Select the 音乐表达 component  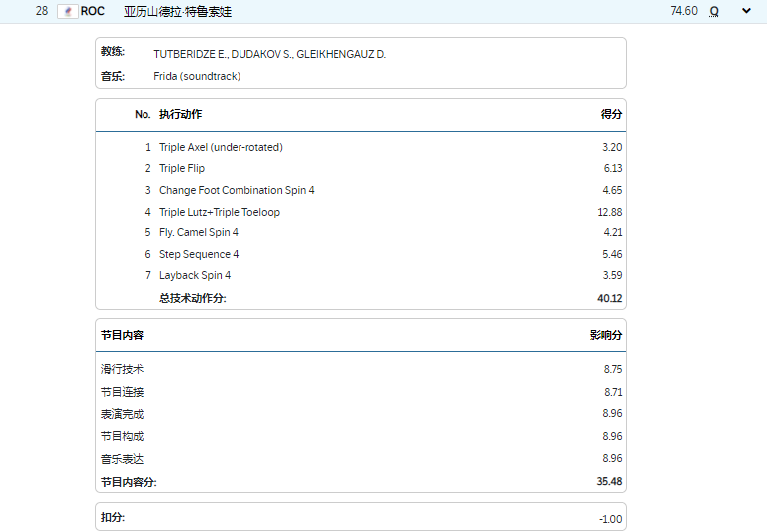point(123,459)
